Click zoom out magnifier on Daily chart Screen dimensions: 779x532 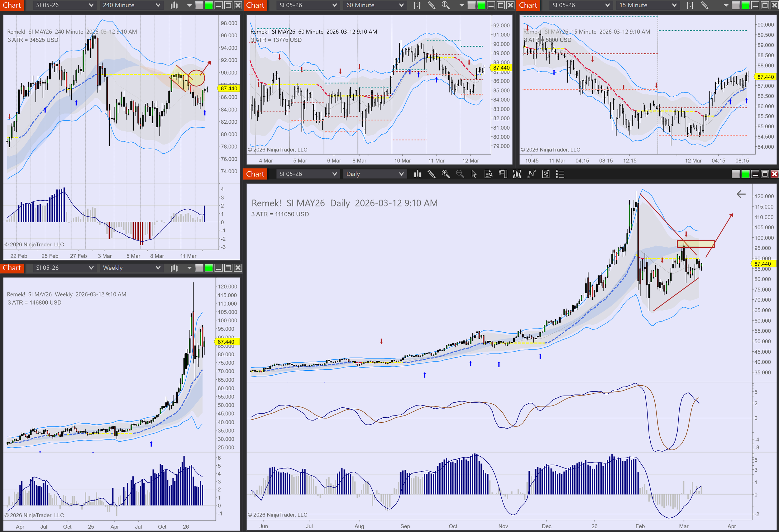point(460,174)
